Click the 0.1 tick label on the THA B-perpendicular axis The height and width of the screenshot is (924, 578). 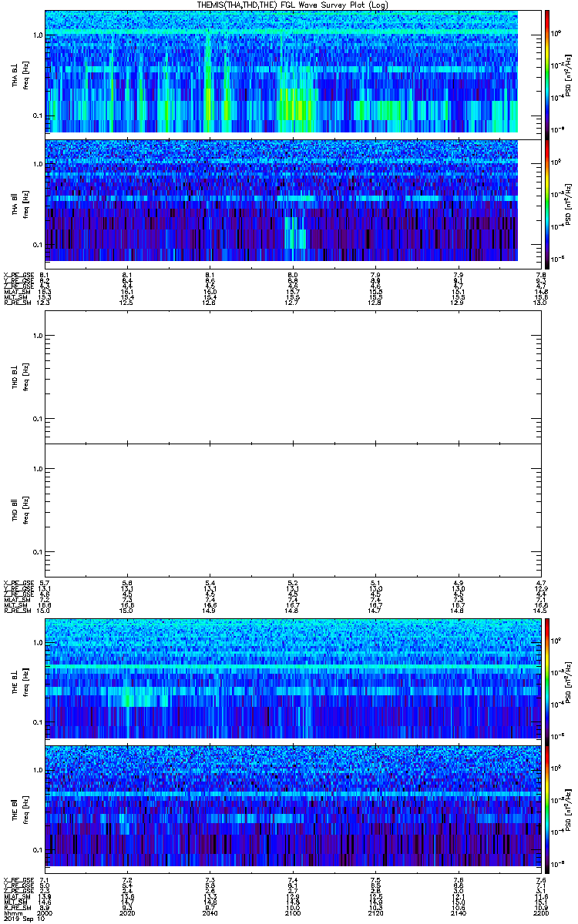click(x=37, y=115)
